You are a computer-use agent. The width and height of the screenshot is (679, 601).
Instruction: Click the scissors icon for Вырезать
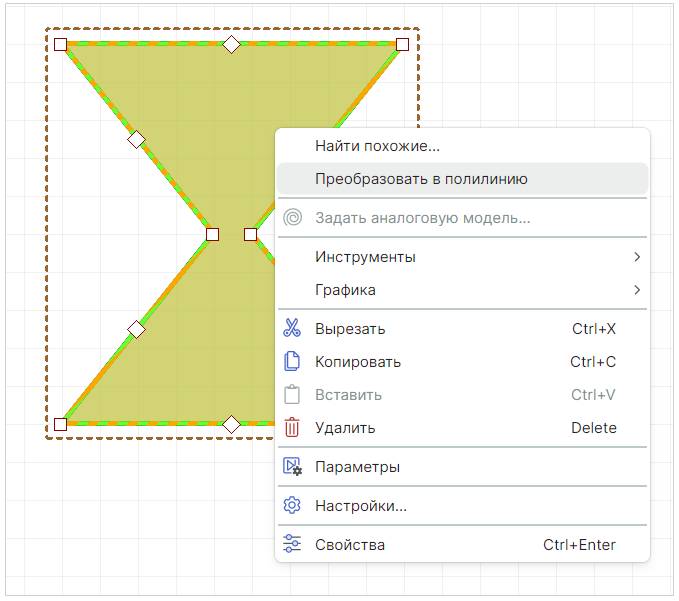(292, 328)
